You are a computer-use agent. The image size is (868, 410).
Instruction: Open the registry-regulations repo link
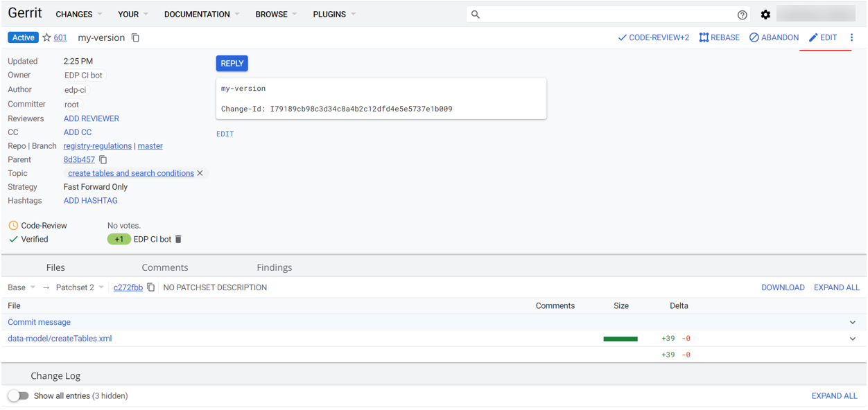[x=97, y=146]
